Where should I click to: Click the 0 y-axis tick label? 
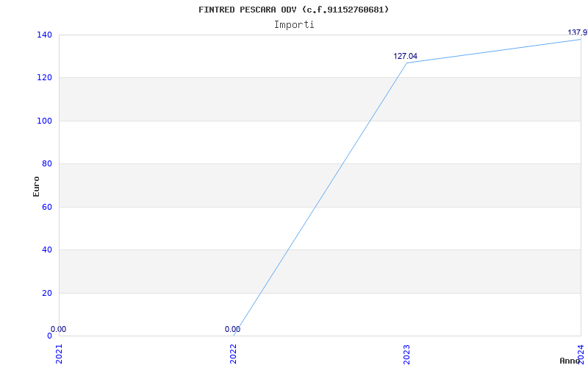pos(49,336)
